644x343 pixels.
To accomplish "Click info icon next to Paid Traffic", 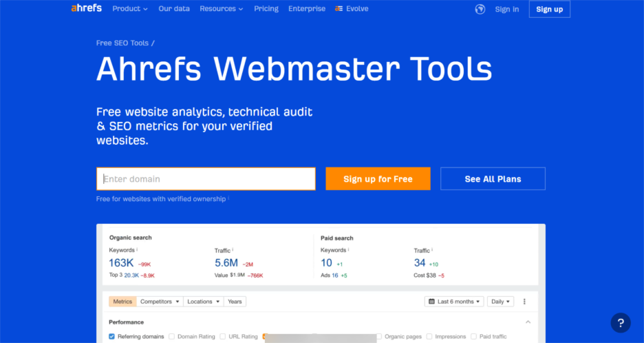I will (x=432, y=250).
